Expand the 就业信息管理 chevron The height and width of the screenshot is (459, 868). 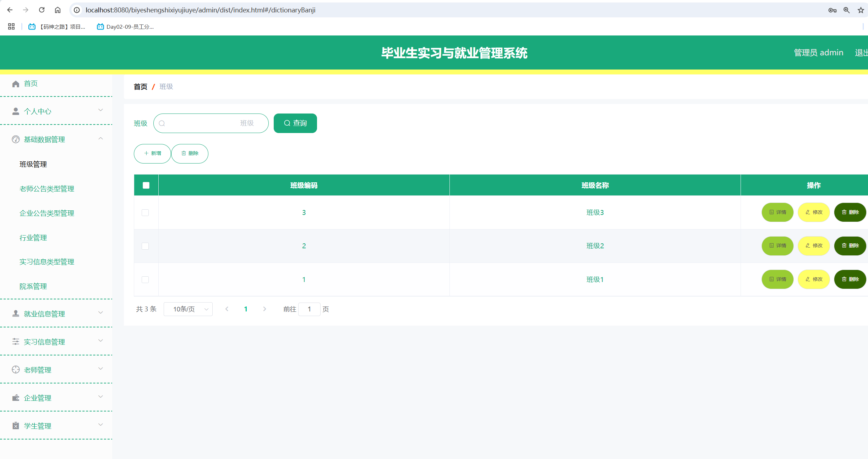[101, 313]
